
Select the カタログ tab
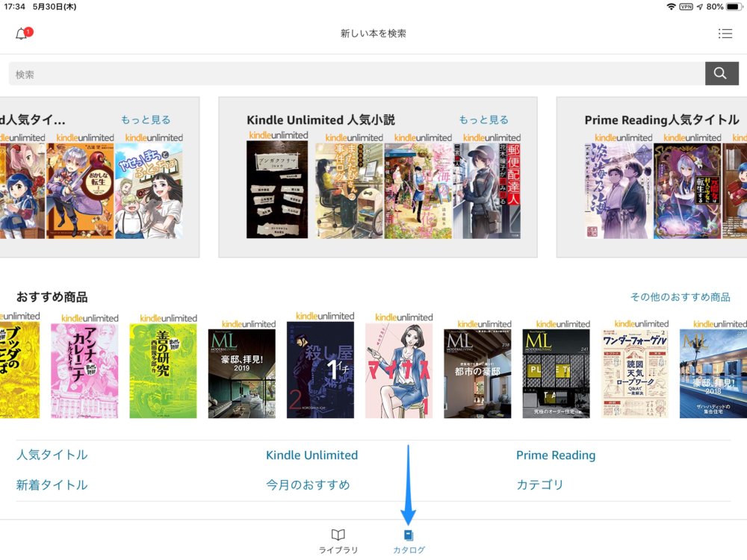tap(409, 542)
